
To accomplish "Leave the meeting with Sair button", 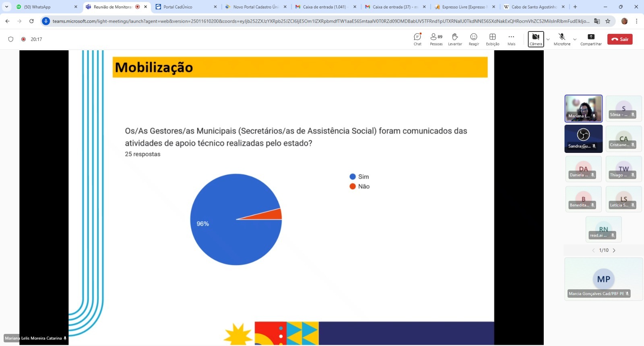I will coord(620,39).
